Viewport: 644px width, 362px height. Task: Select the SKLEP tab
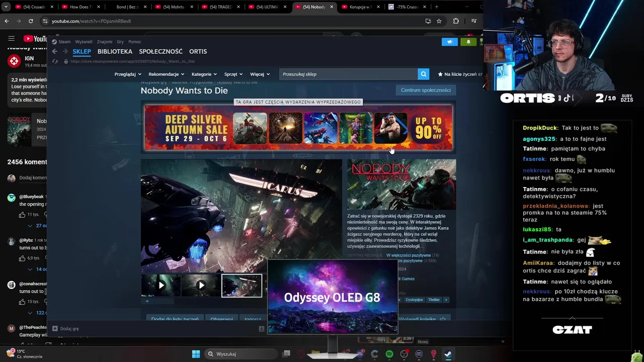tap(82, 51)
